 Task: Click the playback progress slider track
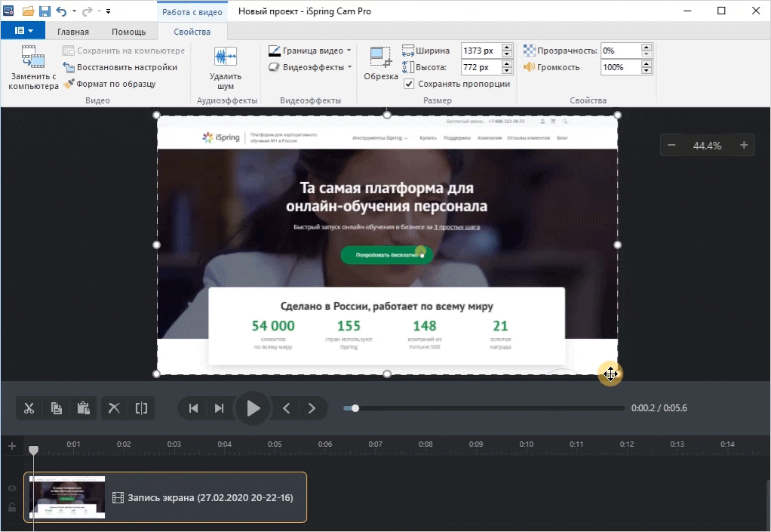click(x=484, y=408)
